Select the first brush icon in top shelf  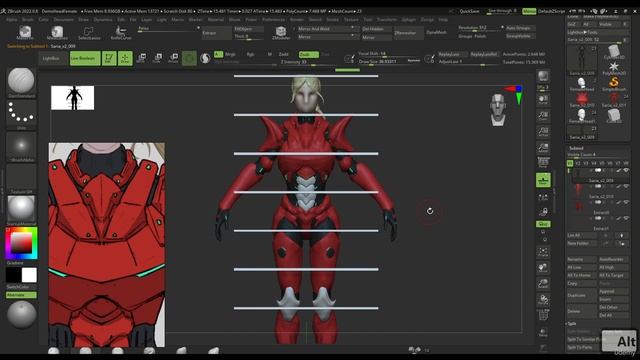(x=25, y=33)
